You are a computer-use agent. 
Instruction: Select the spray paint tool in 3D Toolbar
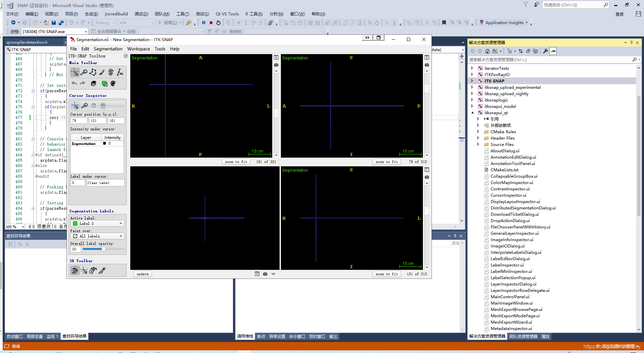pyautogui.click(x=93, y=271)
